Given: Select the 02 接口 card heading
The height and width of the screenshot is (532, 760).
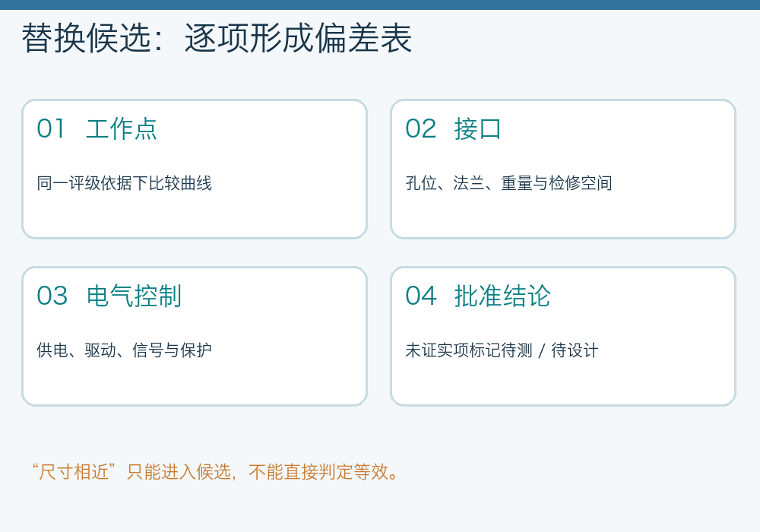Looking at the screenshot, I should 453,129.
